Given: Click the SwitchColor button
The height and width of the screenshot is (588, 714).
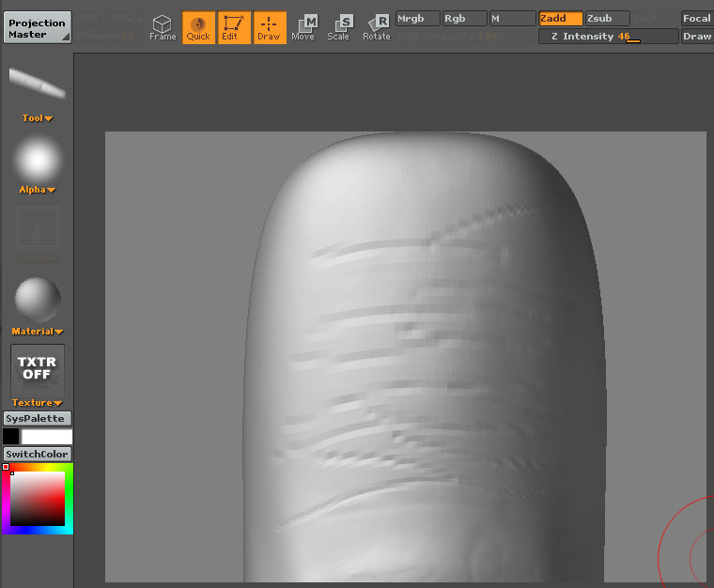Looking at the screenshot, I should pyautogui.click(x=38, y=454).
